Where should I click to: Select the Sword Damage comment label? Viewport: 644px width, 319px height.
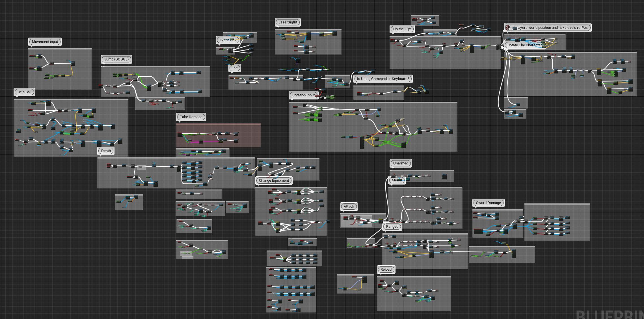tap(488, 203)
